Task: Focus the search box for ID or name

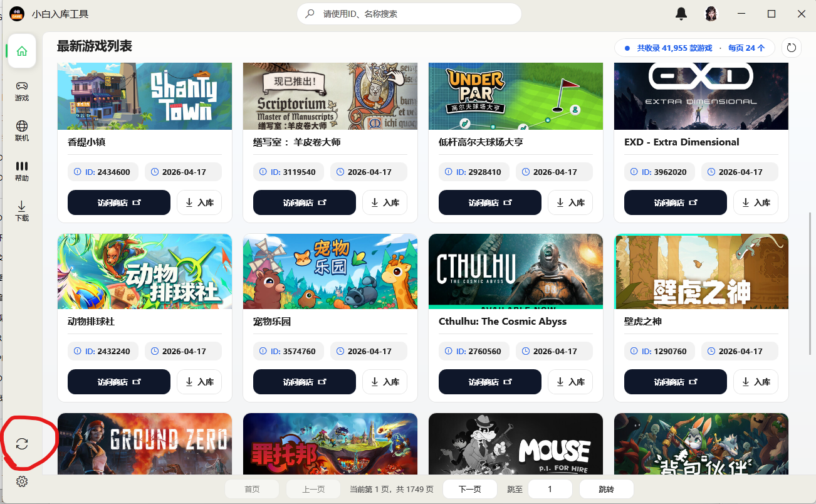Action: (409, 14)
